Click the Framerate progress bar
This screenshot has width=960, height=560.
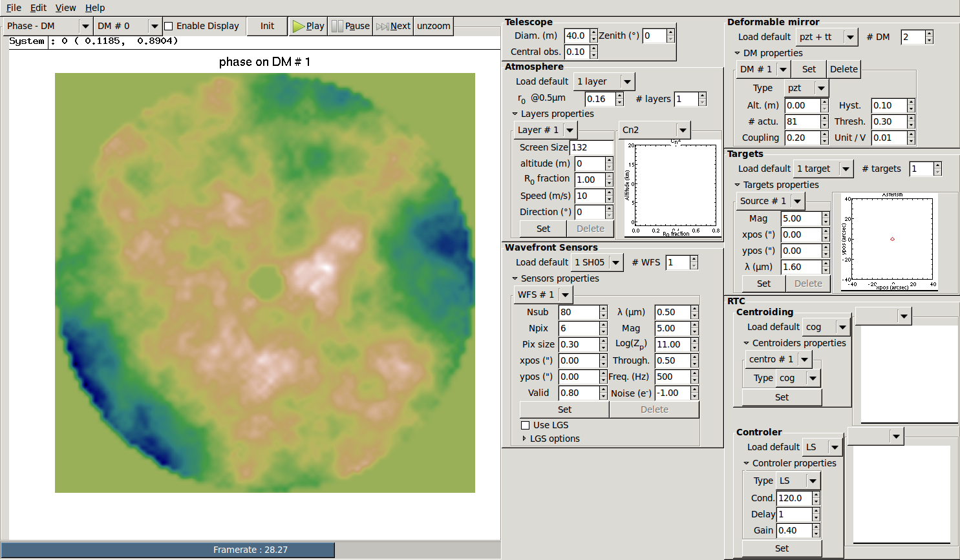click(251, 550)
